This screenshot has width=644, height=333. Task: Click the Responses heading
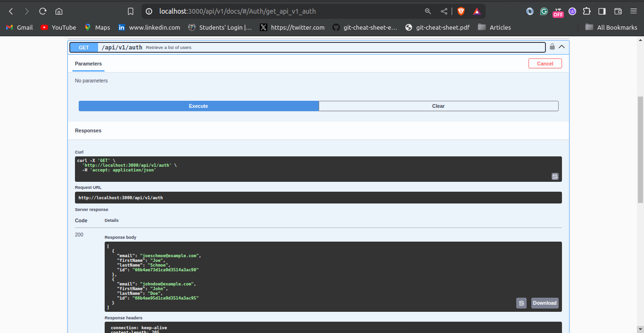88,130
